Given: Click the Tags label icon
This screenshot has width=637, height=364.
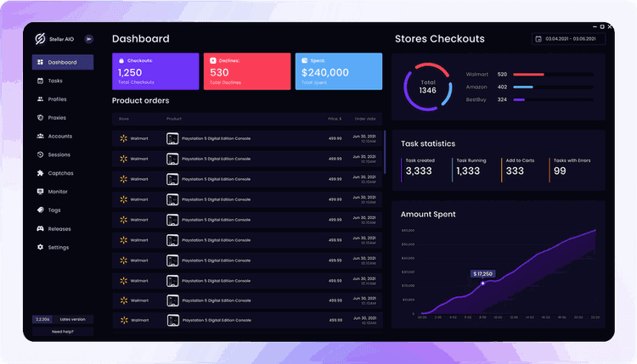Looking at the screenshot, I should coord(40,210).
